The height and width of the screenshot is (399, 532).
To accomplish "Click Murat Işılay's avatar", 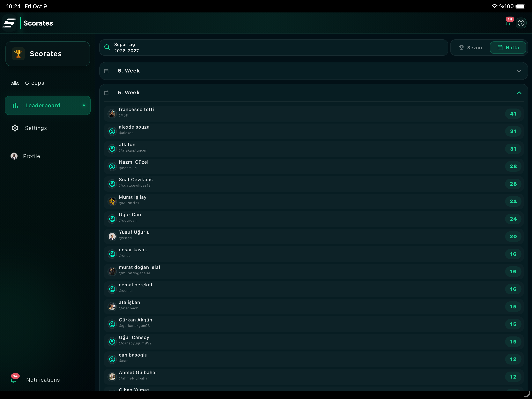I will (x=112, y=201).
